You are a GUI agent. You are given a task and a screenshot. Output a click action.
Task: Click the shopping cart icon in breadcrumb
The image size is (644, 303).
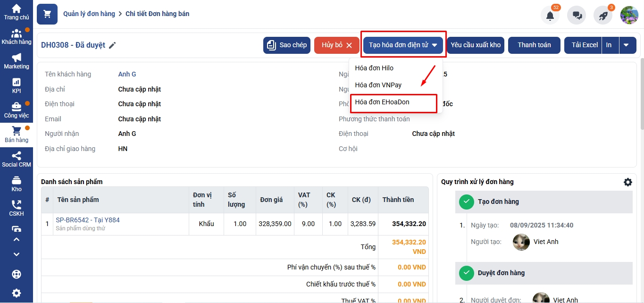click(x=47, y=14)
